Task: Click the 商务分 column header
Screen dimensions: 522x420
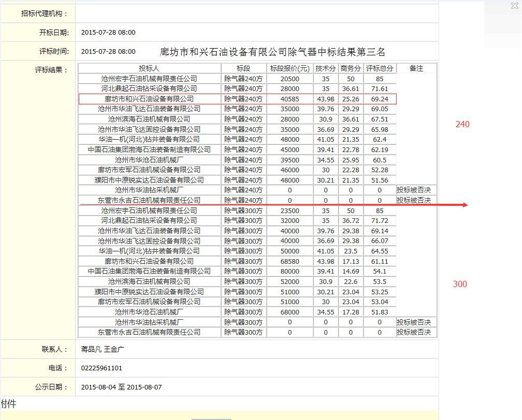Action: pyautogui.click(x=351, y=68)
